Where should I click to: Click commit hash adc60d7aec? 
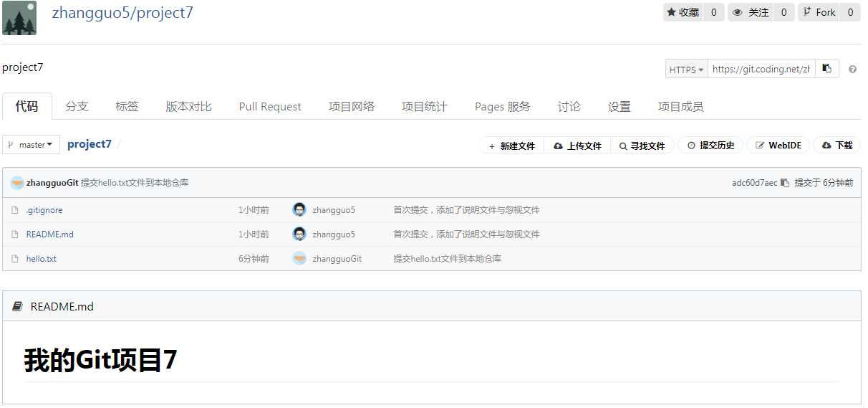(x=754, y=183)
